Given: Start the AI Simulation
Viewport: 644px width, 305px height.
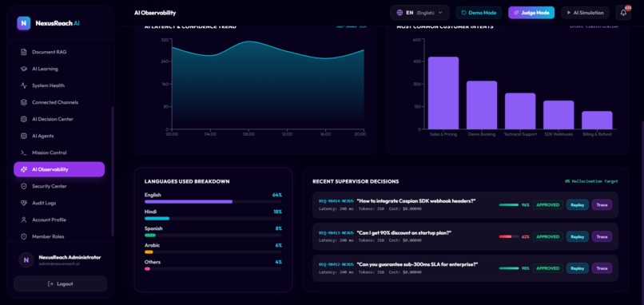Looking at the screenshot, I should [x=585, y=13].
